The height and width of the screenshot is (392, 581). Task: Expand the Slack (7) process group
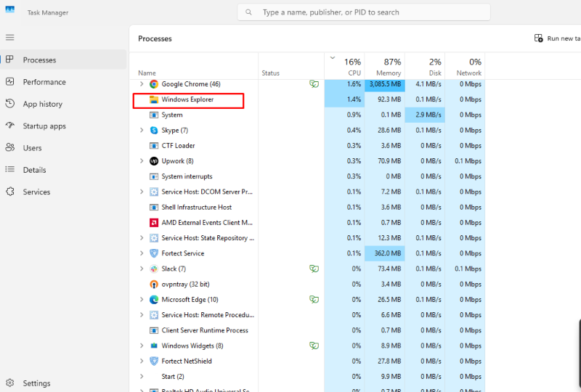coord(142,269)
